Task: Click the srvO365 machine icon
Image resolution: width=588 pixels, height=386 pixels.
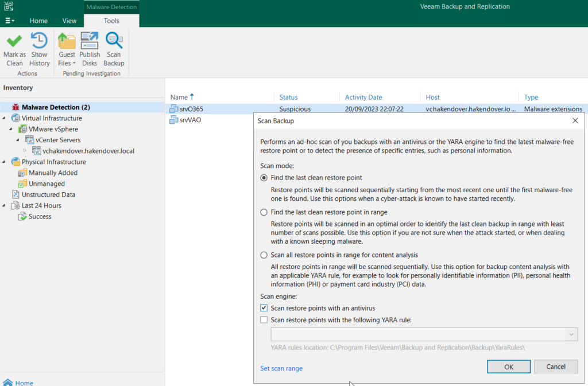Action: click(x=173, y=109)
